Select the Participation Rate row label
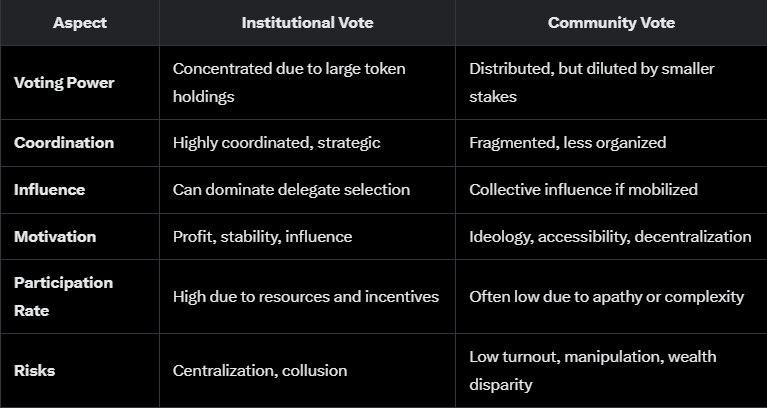Viewport: 767px width, 408px height. (64, 296)
